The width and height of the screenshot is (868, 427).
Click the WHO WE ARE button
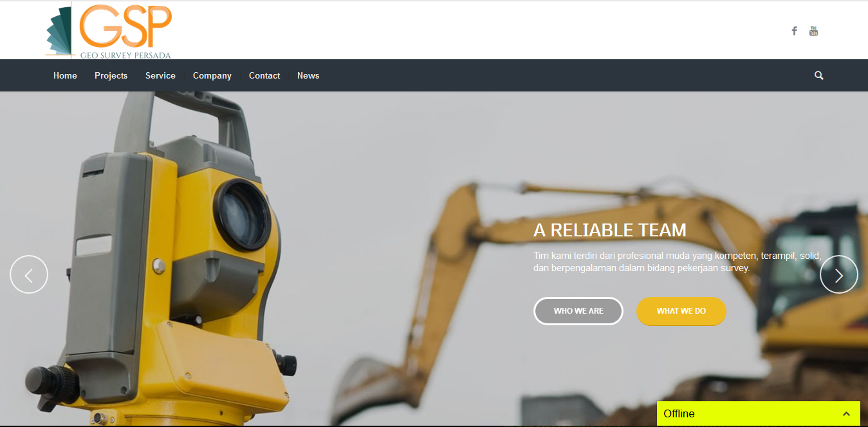point(578,311)
